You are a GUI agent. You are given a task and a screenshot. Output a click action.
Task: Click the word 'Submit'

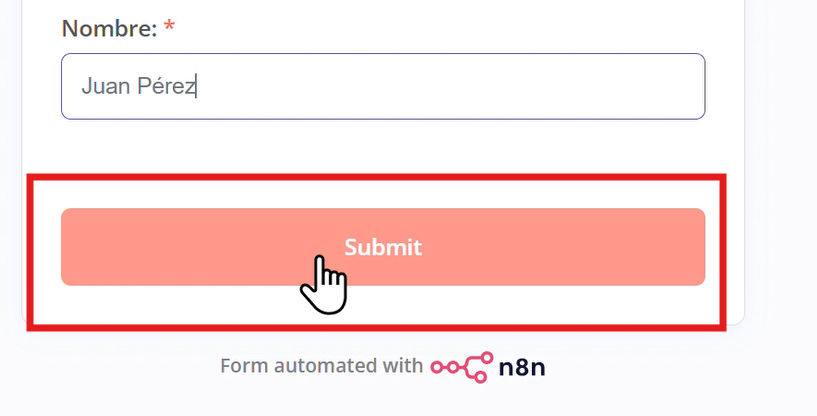tap(383, 247)
